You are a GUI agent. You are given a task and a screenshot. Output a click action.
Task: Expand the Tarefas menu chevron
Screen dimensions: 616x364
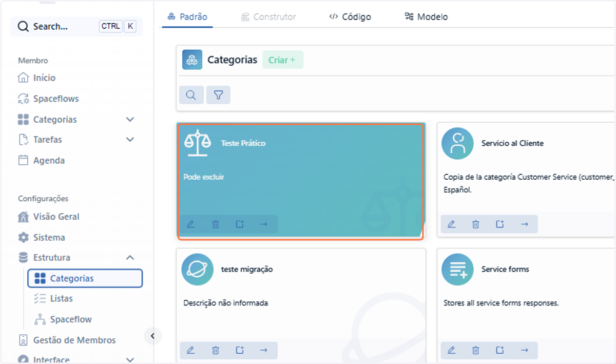pos(130,140)
